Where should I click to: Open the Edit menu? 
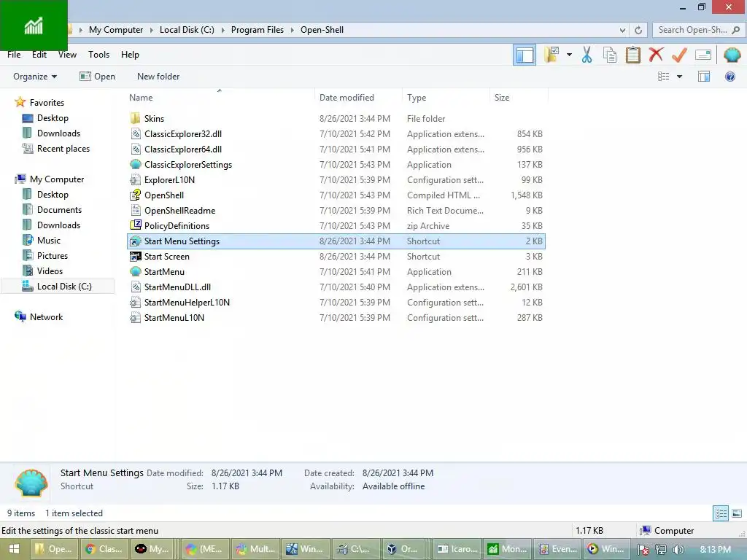[39, 54]
